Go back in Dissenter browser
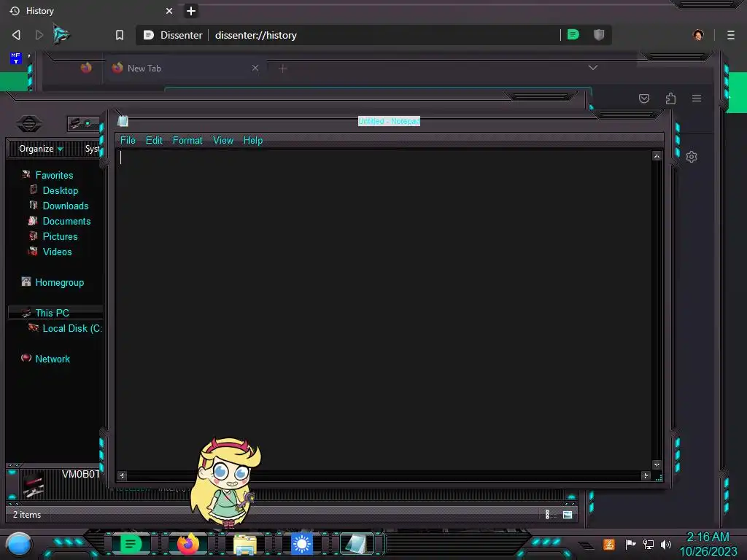747x560 pixels. [16, 35]
